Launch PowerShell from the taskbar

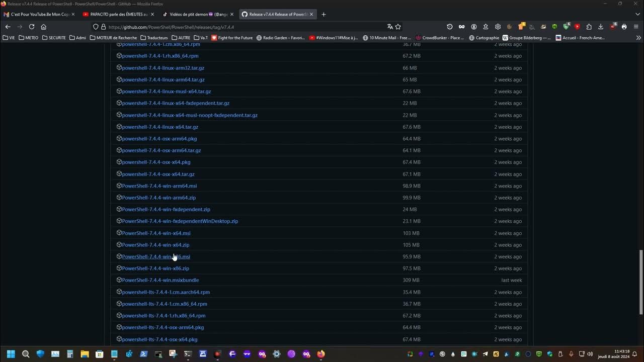144,354
